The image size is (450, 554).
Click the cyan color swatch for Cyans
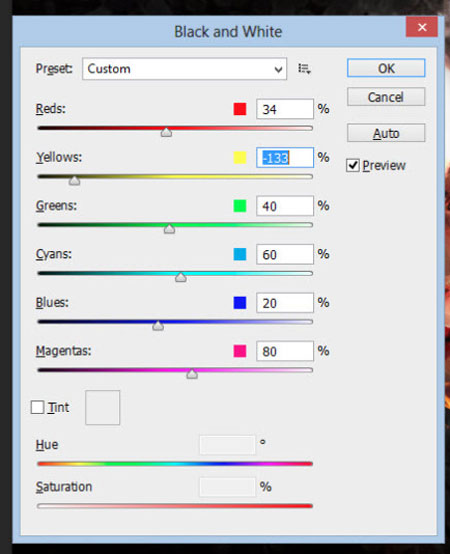click(x=240, y=254)
